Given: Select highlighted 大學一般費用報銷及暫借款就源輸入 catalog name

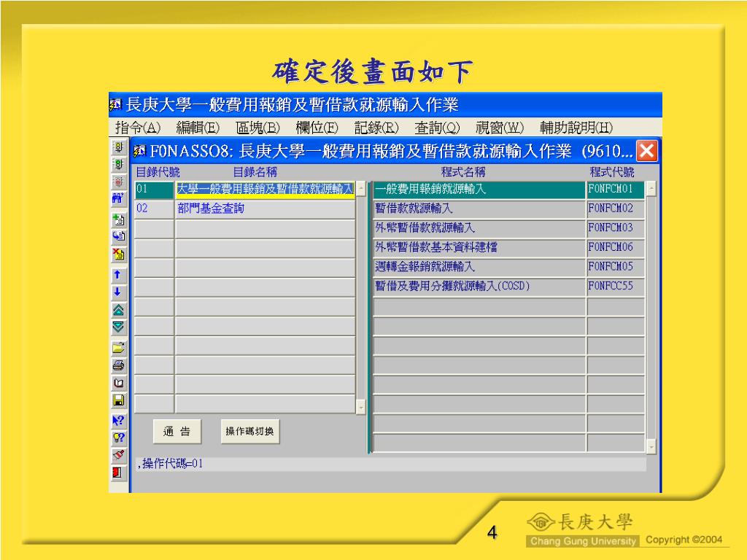Looking at the screenshot, I should pos(265,190).
